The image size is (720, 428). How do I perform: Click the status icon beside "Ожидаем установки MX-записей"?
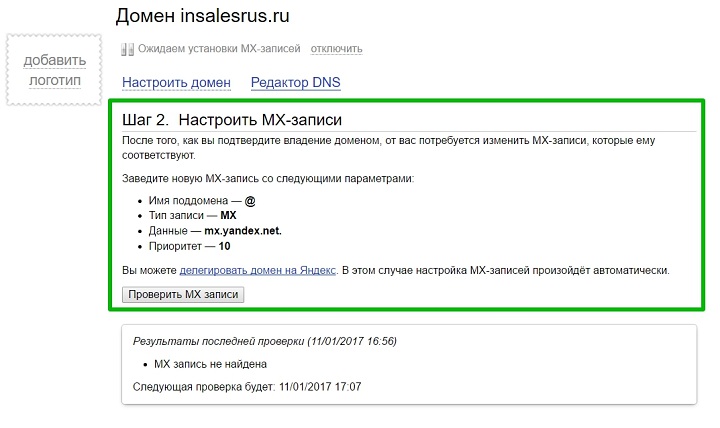point(128,49)
